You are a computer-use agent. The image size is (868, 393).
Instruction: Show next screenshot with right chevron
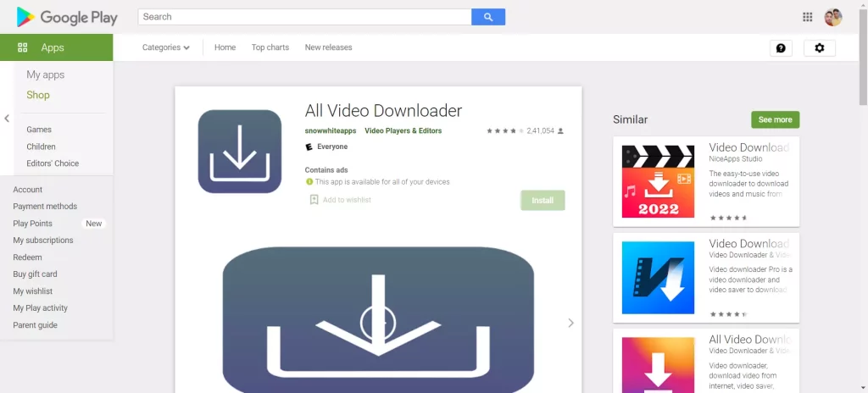[570, 323]
